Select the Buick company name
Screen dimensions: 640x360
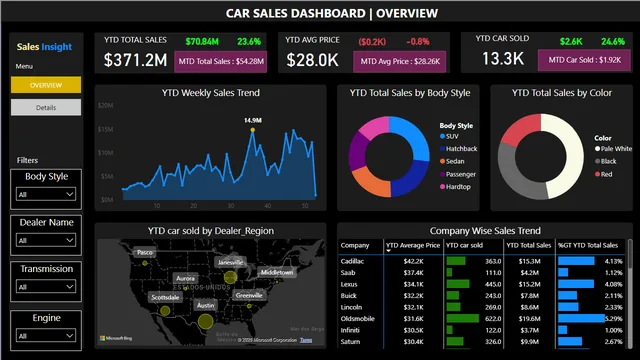(x=348, y=296)
